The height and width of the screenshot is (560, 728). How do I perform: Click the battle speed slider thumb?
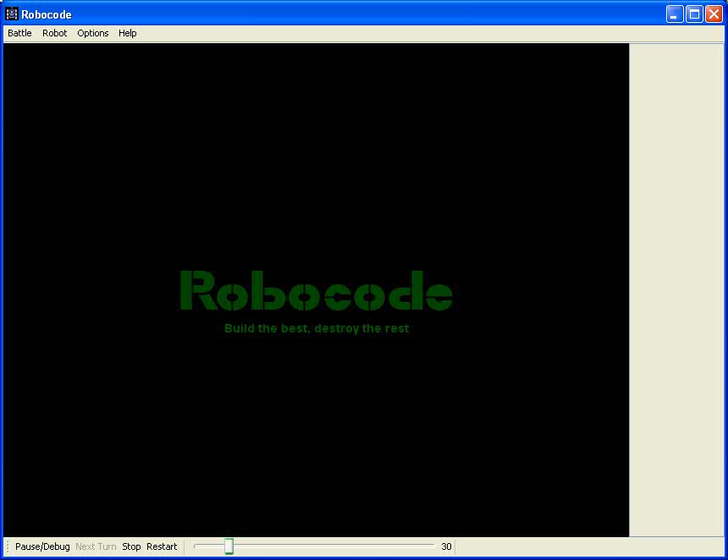pos(229,546)
